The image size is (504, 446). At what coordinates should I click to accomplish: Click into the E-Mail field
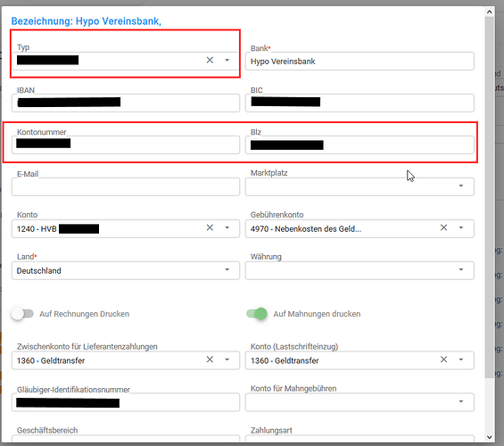pyautogui.click(x=126, y=186)
